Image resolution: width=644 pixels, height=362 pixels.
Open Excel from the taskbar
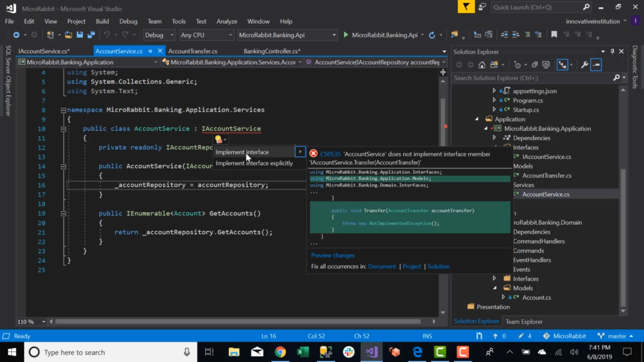pos(303,352)
